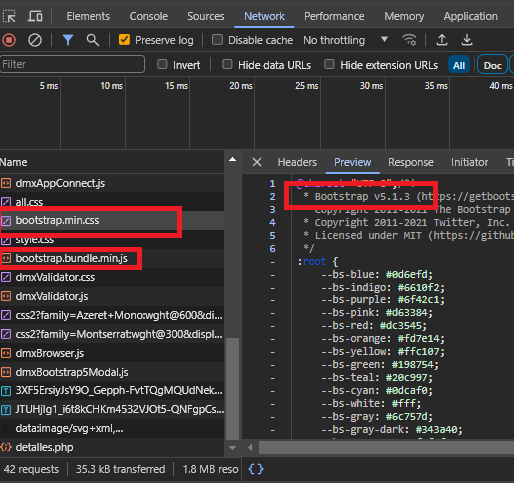Click the script icon beside dmxBrowser.js

pos(6,353)
